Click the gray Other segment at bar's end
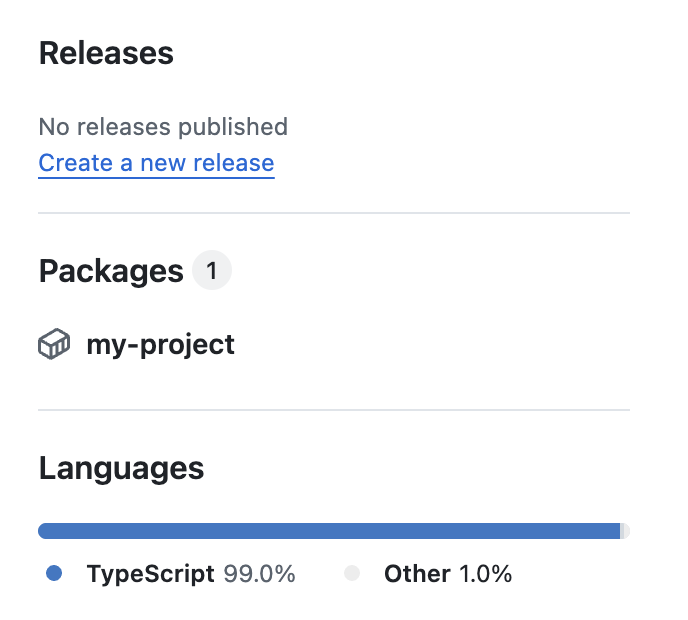 coord(625,530)
